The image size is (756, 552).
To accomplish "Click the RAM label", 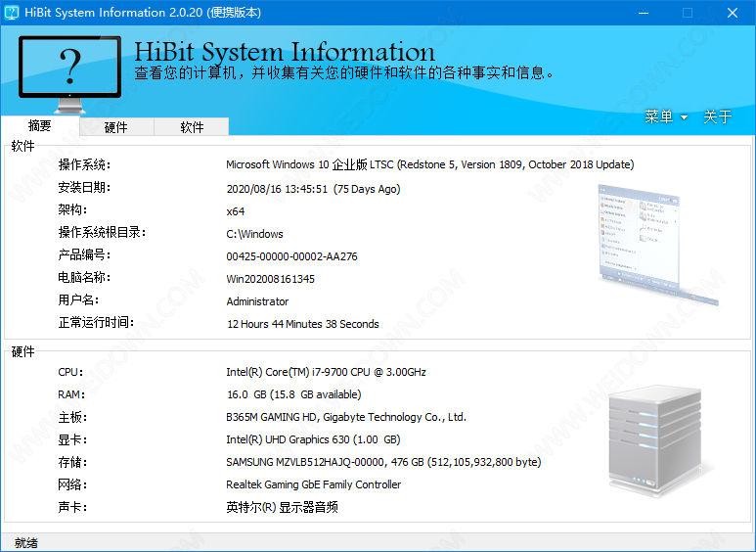I will point(71,394).
